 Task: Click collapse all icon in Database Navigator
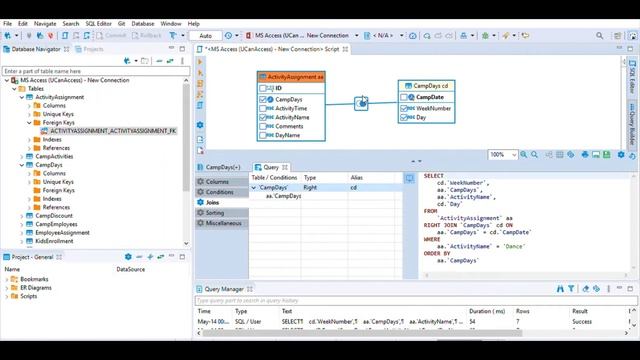point(159,61)
